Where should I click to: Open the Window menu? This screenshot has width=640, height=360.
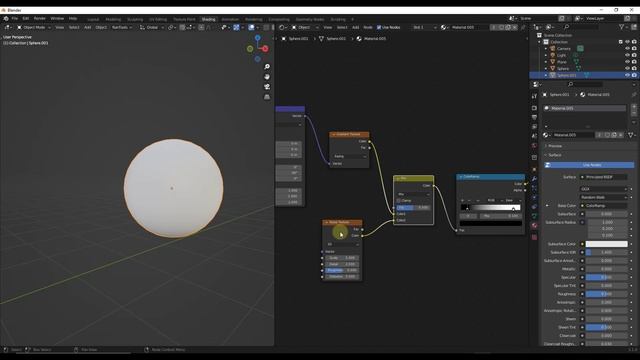57,19
